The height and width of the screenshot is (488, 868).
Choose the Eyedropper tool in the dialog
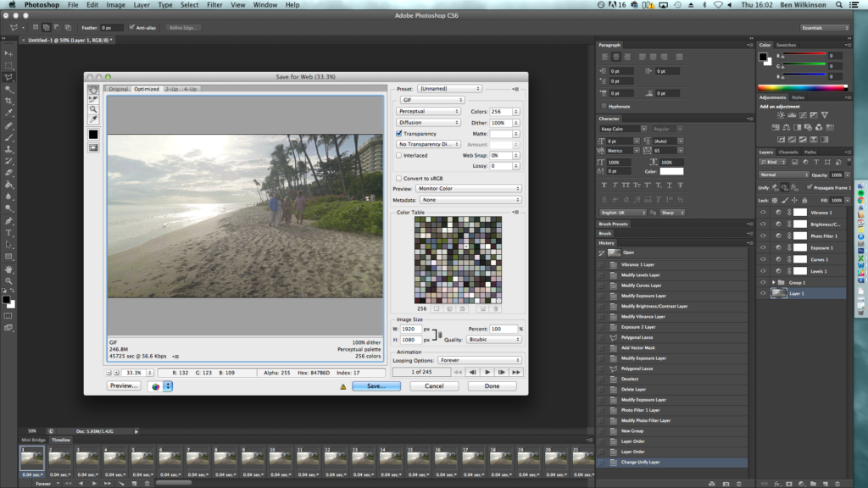93,119
